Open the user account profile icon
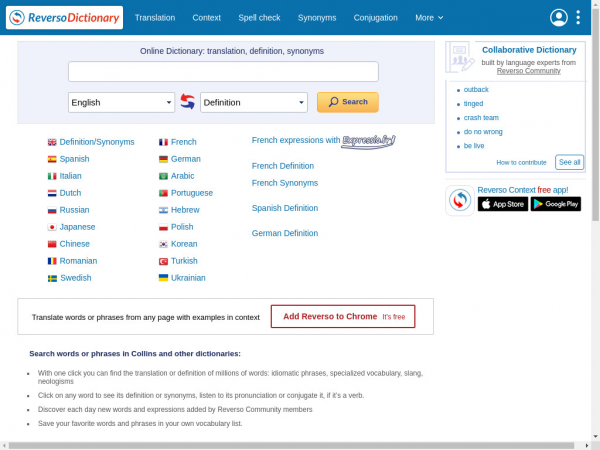Viewport: 600px width, 450px height. coord(559,18)
